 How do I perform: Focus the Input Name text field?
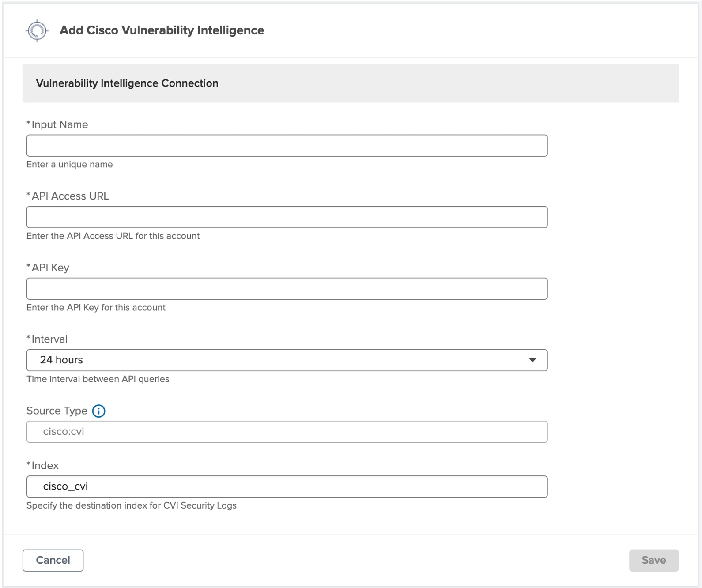287,146
